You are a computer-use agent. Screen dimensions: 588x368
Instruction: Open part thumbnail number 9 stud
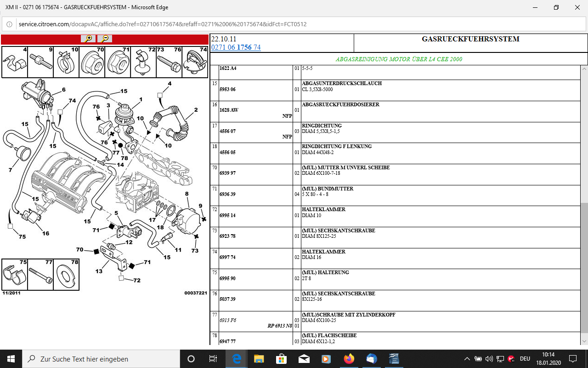coord(40,62)
